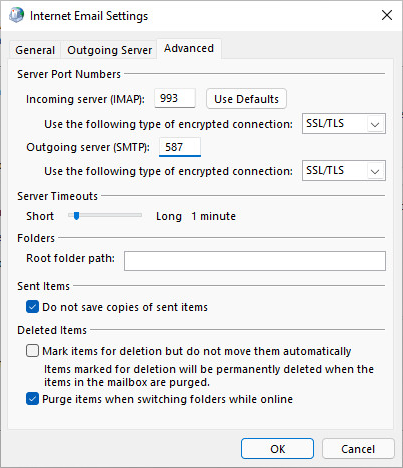403x468 pixels.
Task: Close the Internet Email Settings dialog
Action: pos(387,15)
